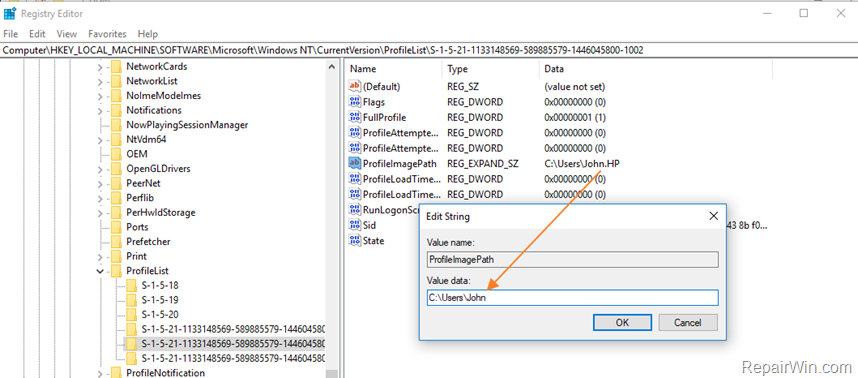
Task: Click the Value data input field
Action: pyautogui.click(x=572, y=298)
